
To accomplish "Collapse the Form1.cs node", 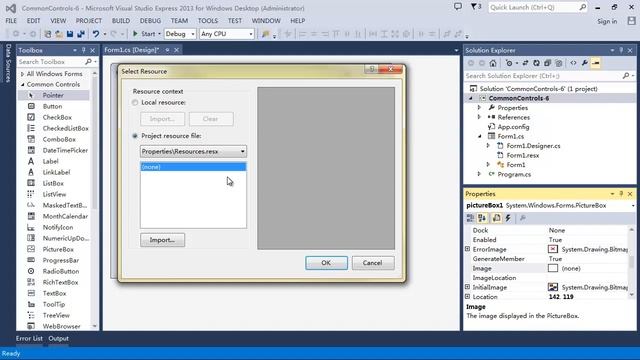I will click(479, 136).
